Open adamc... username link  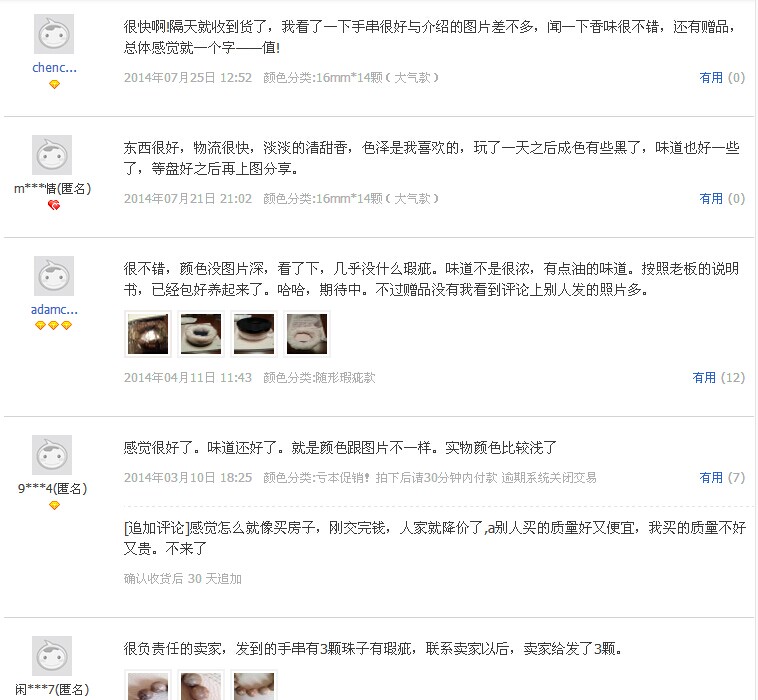54,309
